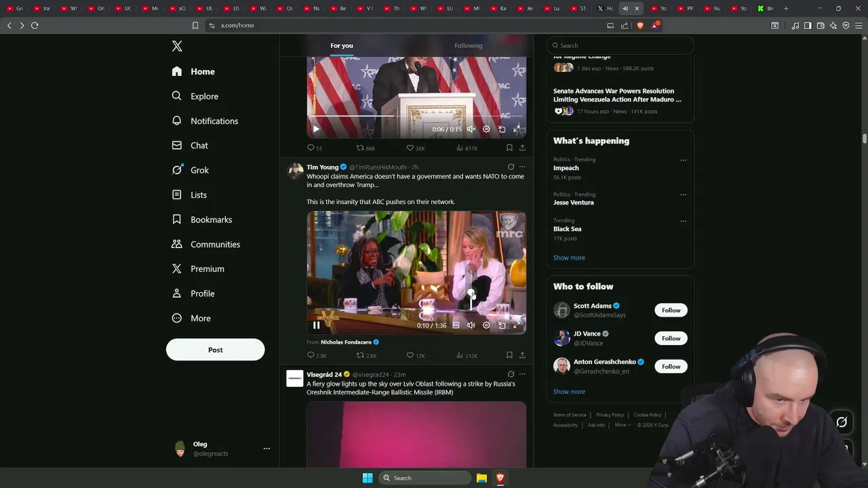
Task: View analytics 212K on Tim Young post
Action: tap(467, 355)
